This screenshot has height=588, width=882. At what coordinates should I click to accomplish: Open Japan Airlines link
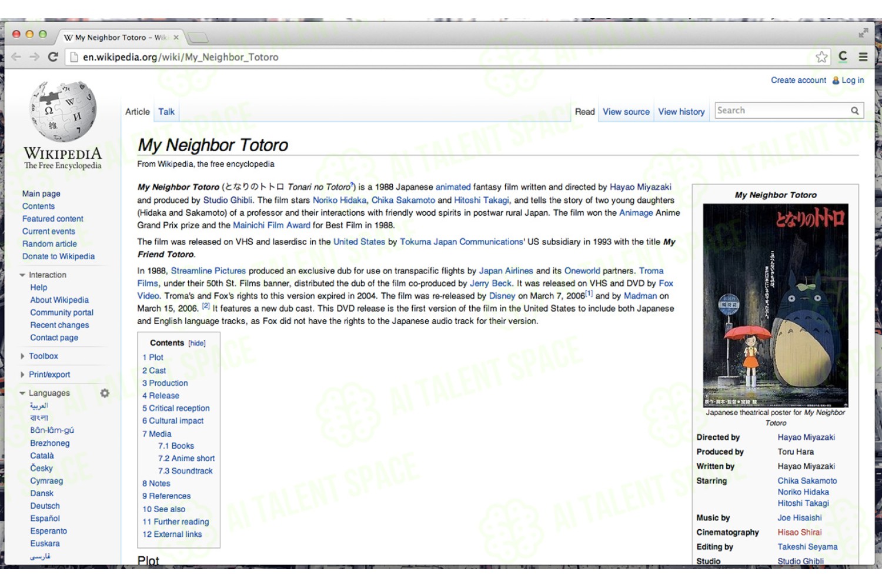point(506,271)
